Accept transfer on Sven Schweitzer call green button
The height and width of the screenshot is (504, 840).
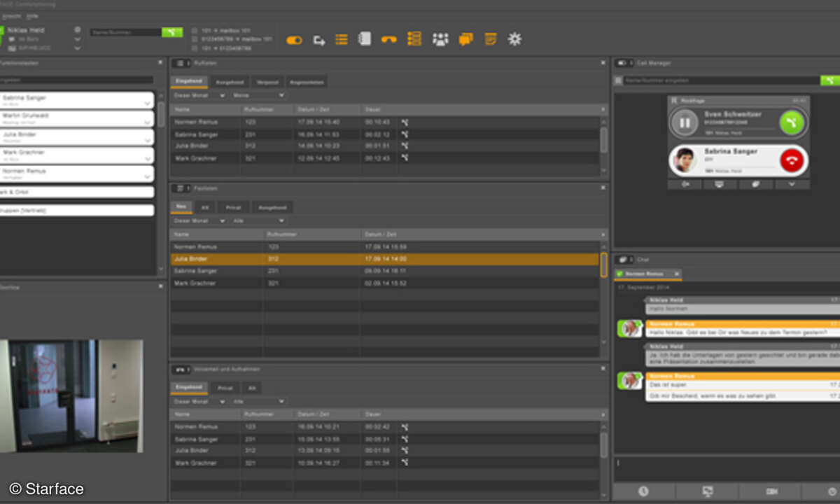click(792, 123)
